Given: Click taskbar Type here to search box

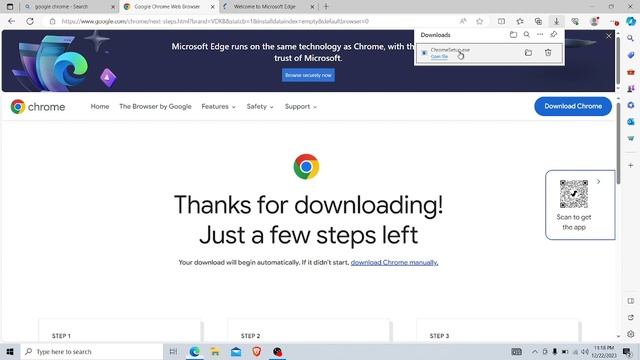Looking at the screenshot, I should point(91,351).
